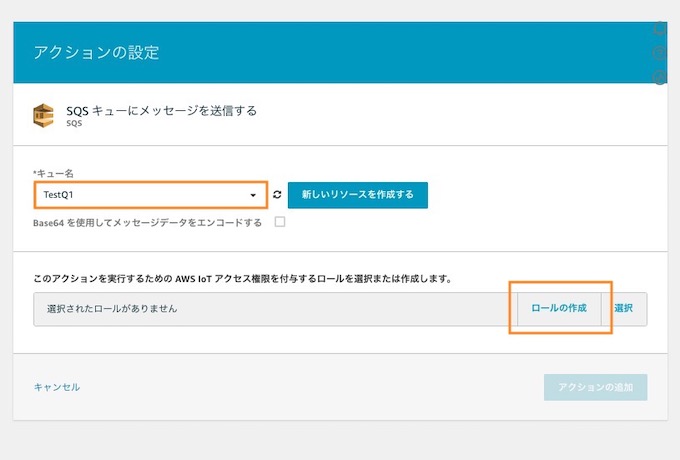Image resolution: width=680 pixels, height=460 pixels.
Task: Click the caret arrow in the queue name field
Action: pyautogui.click(x=253, y=195)
